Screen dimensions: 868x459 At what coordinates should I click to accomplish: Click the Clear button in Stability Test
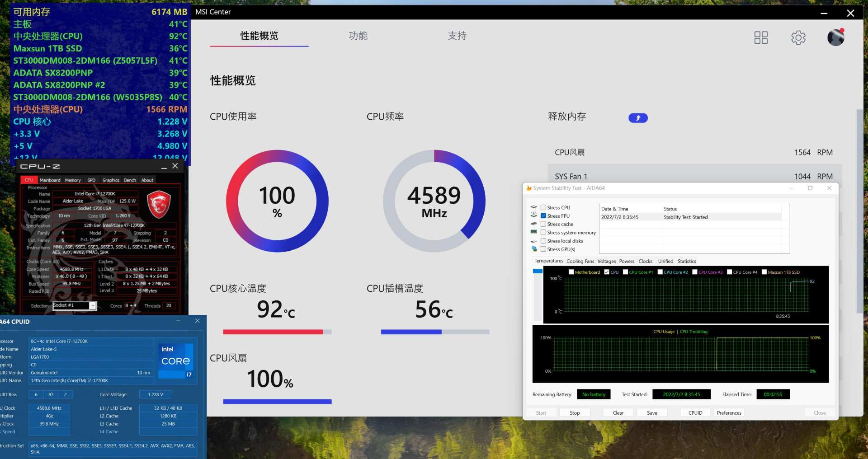click(x=618, y=413)
